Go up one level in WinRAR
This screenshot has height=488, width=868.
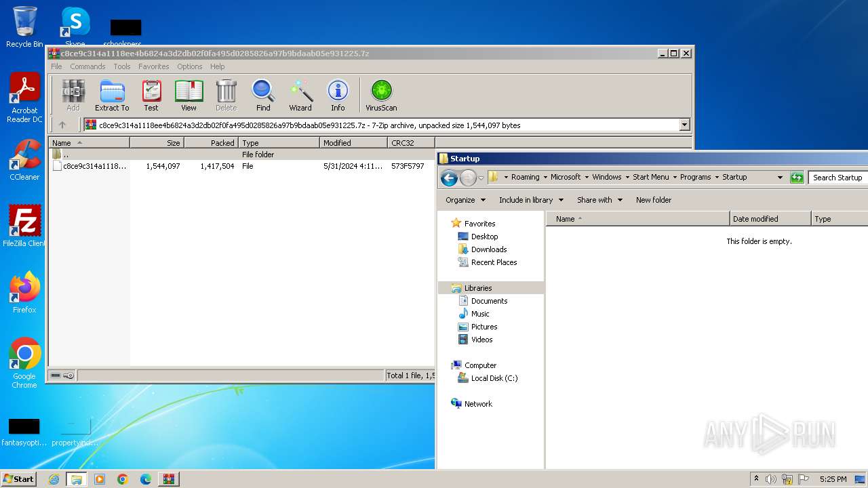[x=62, y=125]
